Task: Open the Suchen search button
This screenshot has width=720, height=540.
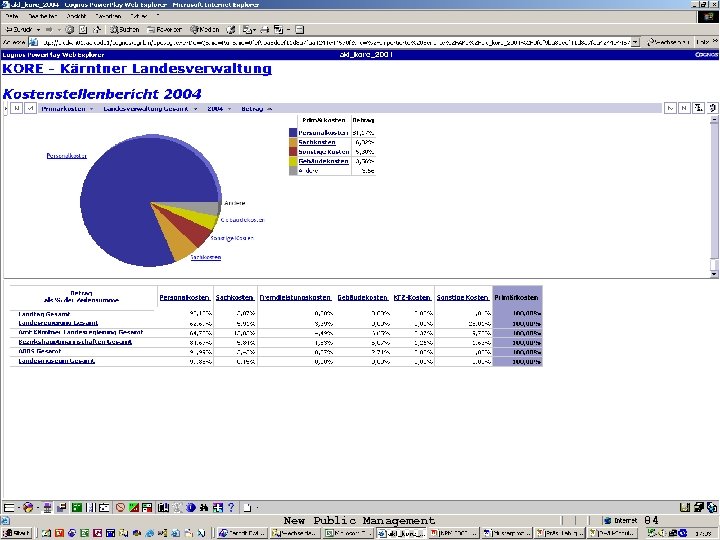Action: click(x=124, y=29)
